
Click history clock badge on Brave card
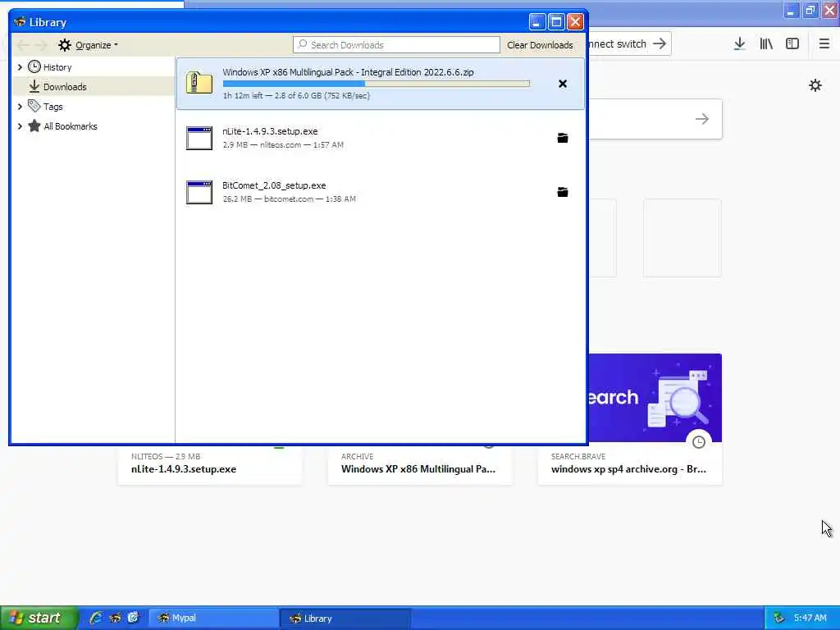(699, 442)
